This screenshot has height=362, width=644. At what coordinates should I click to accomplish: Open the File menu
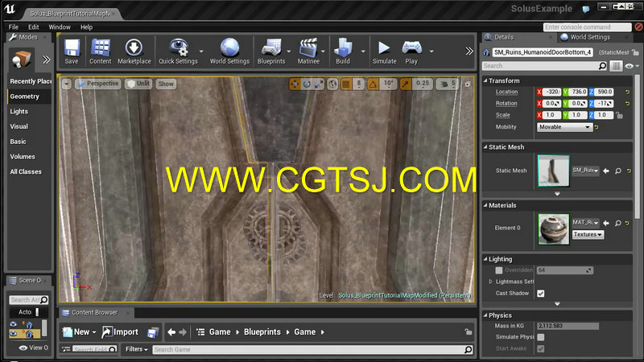point(14,27)
